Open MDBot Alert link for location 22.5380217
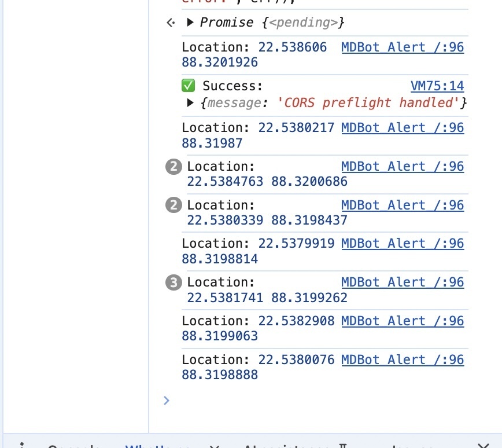Viewport: 502px width, 448px height. pyautogui.click(x=403, y=127)
